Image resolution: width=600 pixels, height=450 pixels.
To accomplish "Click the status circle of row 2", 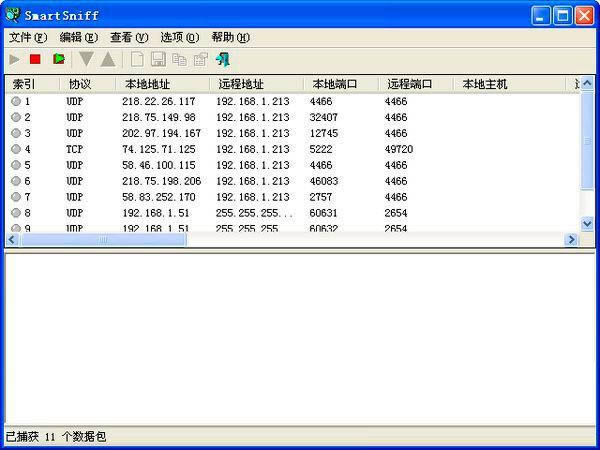I will [x=16, y=117].
